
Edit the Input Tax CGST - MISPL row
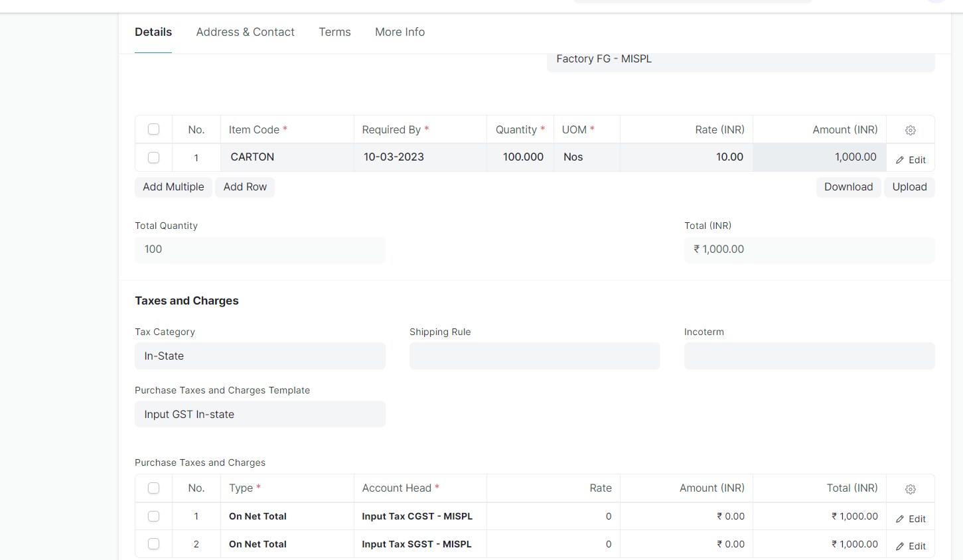coord(910,518)
